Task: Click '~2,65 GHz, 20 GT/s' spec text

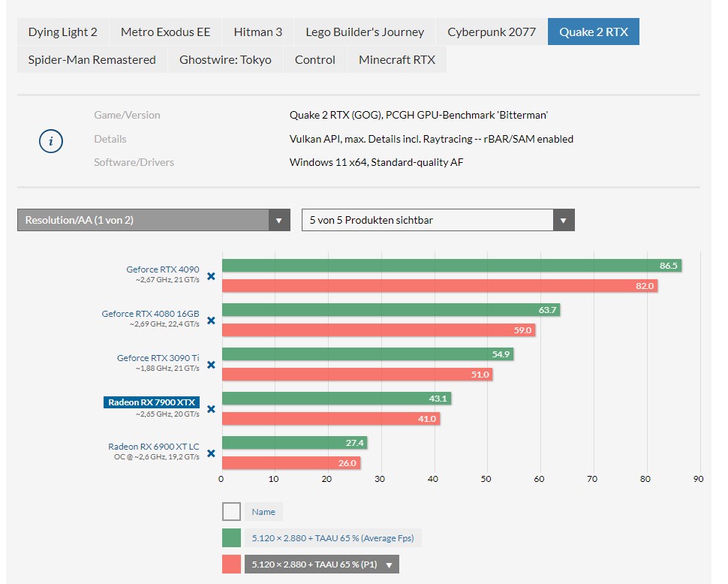Action: [x=167, y=414]
